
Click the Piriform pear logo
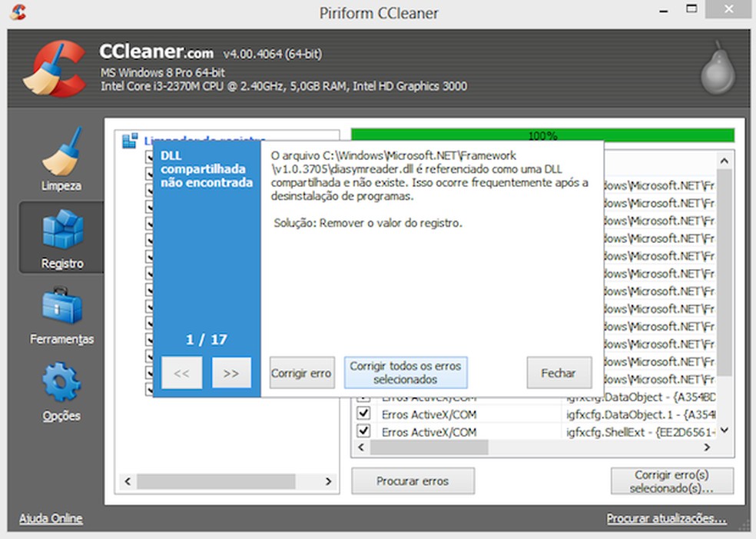click(x=718, y=70)
